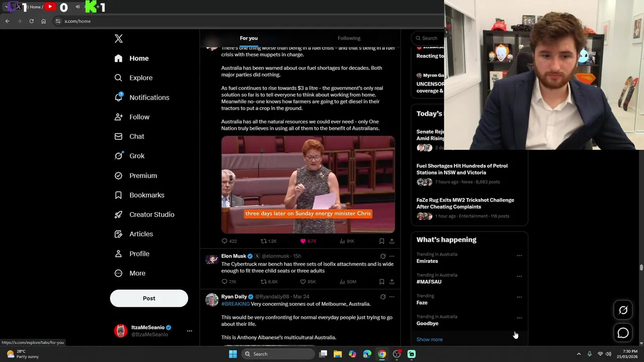The width and height of the screenshot is (644, 362).
Task: Like Elon Musk's Cybertruck post
Action: click(308, 282)
